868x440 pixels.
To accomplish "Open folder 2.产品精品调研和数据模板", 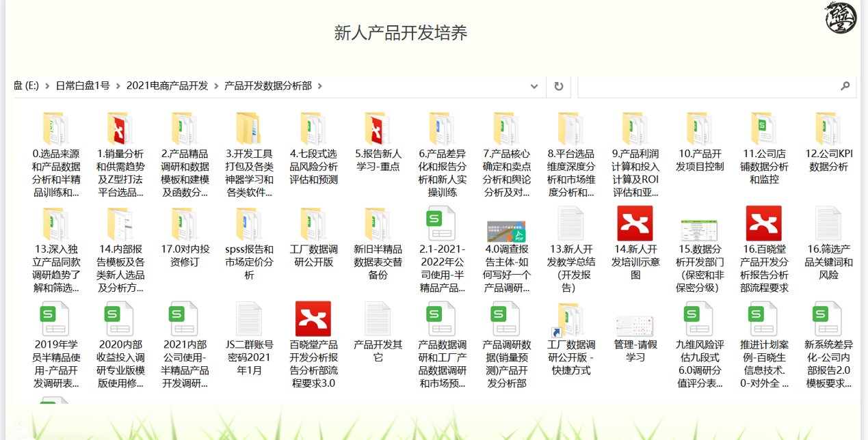I will (x=185, y=155).
